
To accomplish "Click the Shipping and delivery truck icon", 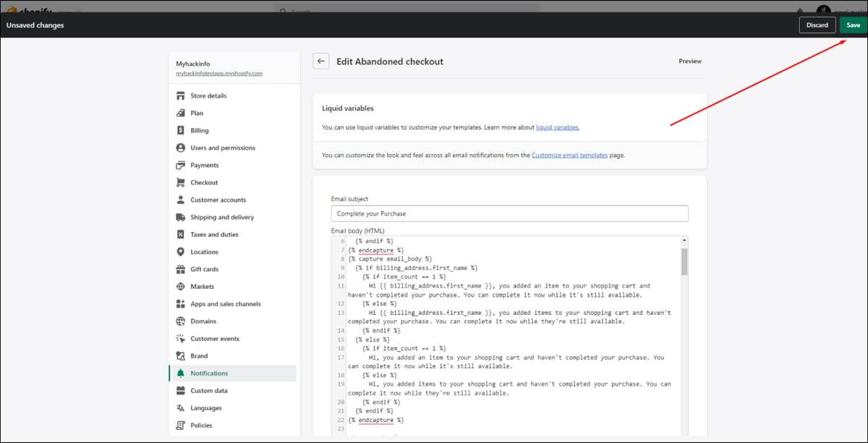I will [x=181, y=217].
